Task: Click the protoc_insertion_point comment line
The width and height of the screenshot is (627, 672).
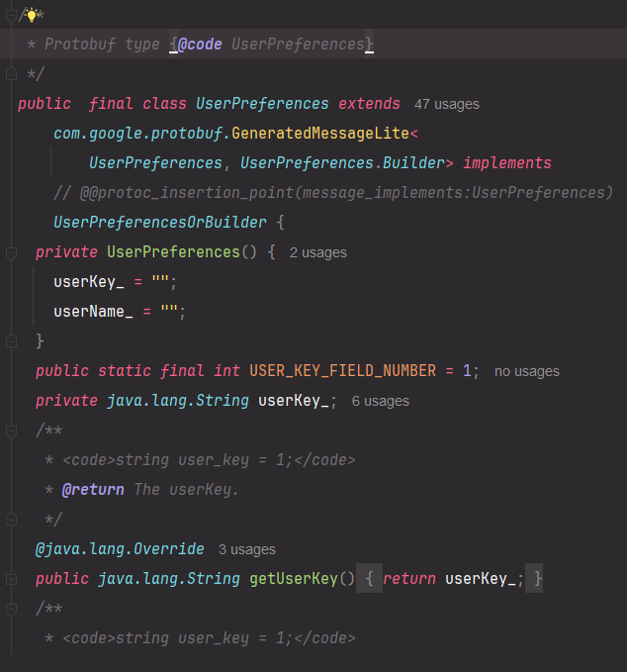Action: [333, 193]
